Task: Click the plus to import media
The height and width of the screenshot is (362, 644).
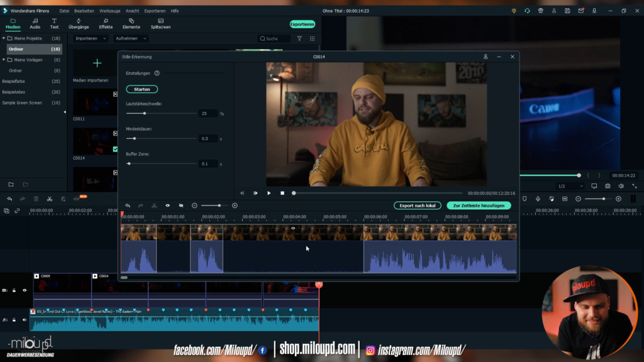Action: [x=97, y=63]
